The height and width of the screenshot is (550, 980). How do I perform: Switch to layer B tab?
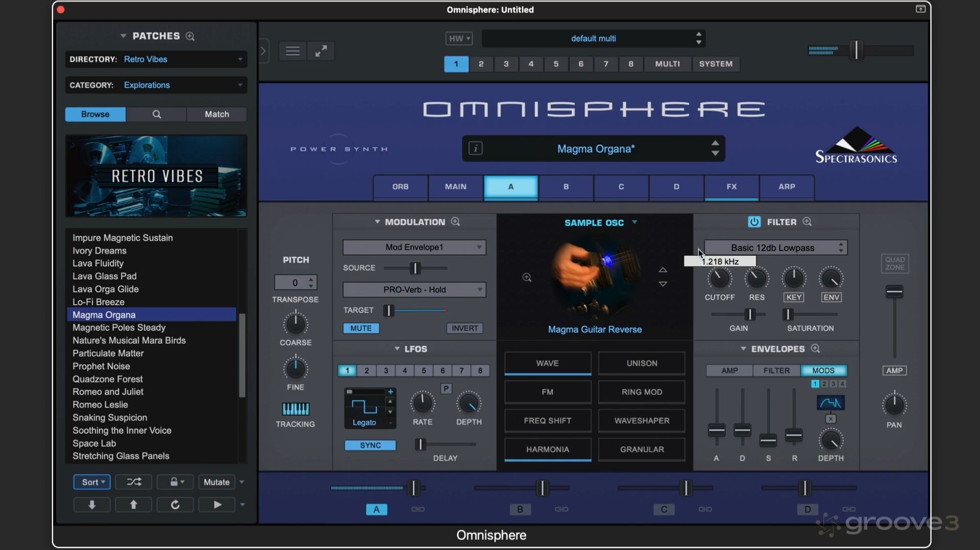click(x=566, y=187)
